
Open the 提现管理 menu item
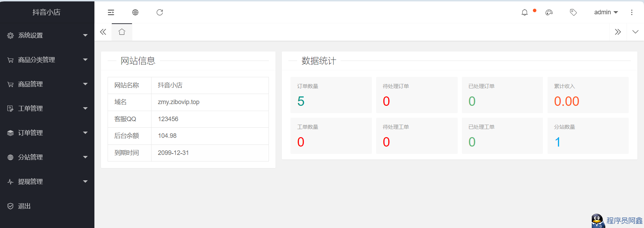[x=47, y=182]
